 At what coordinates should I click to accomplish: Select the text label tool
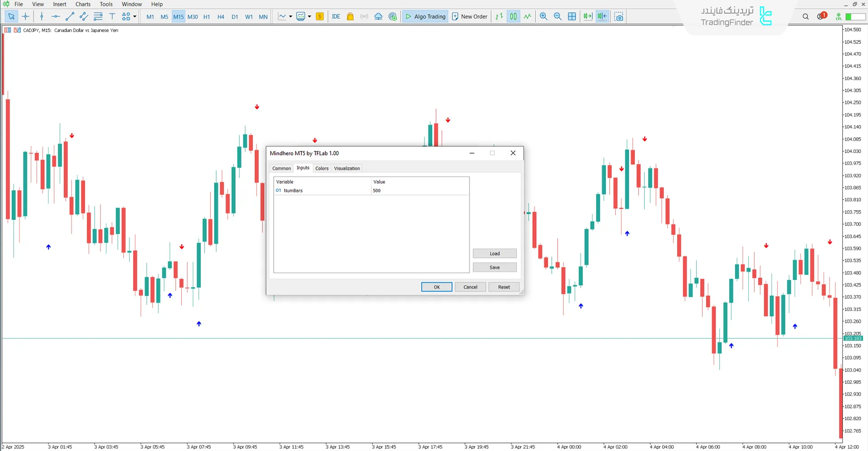(x=112, y=17)
